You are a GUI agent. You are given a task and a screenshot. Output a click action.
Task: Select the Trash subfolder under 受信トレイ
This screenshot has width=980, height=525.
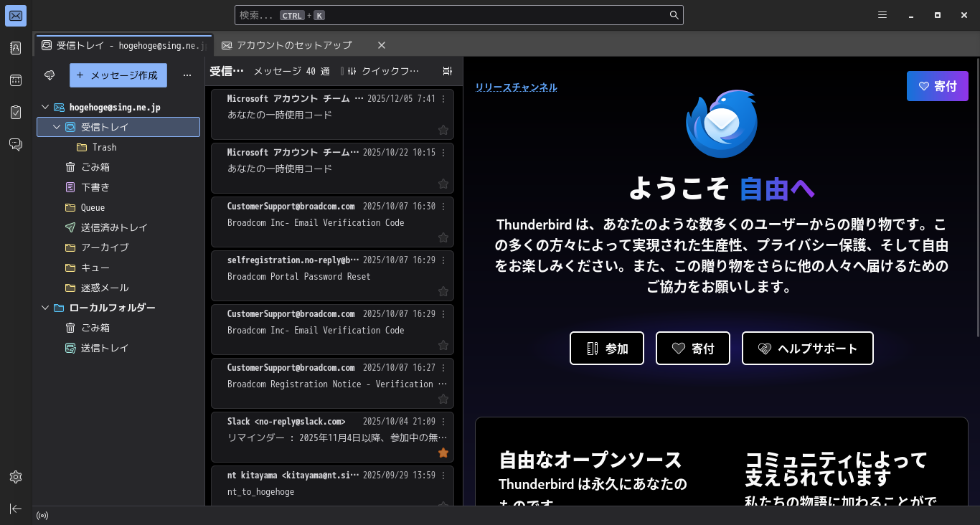pyautogui.click(x=118, y=147)
